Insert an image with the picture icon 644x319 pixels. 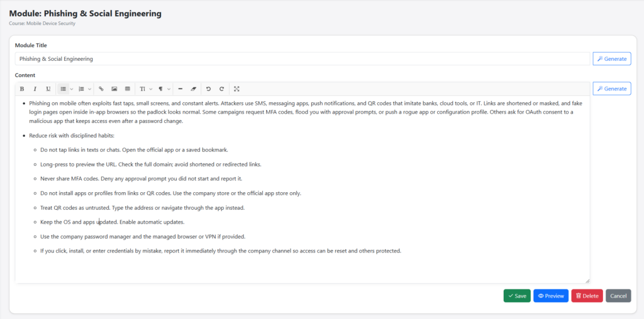114,89
